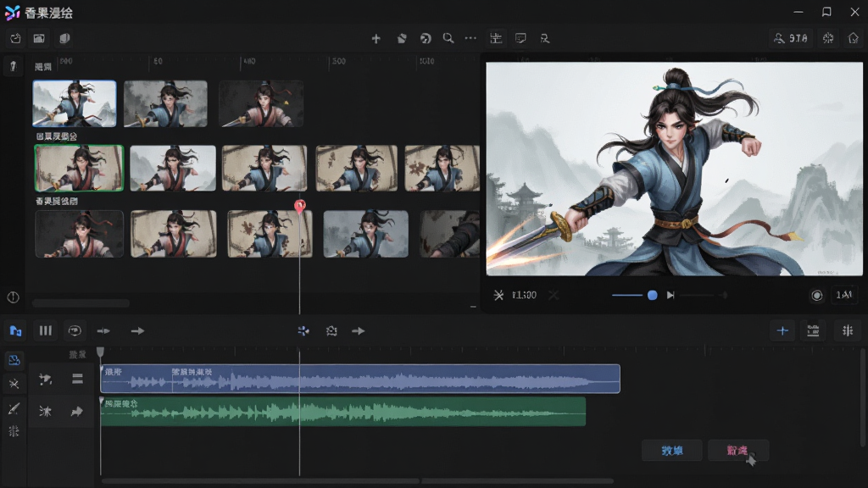868x488 pixels.
Task: Click the blue folder icon in the timeline toolbar
Action: (15, 331)
